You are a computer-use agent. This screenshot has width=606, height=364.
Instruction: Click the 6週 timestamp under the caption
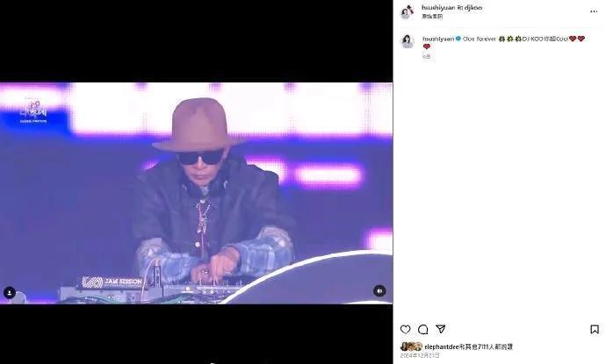click(x=426, y=56)
